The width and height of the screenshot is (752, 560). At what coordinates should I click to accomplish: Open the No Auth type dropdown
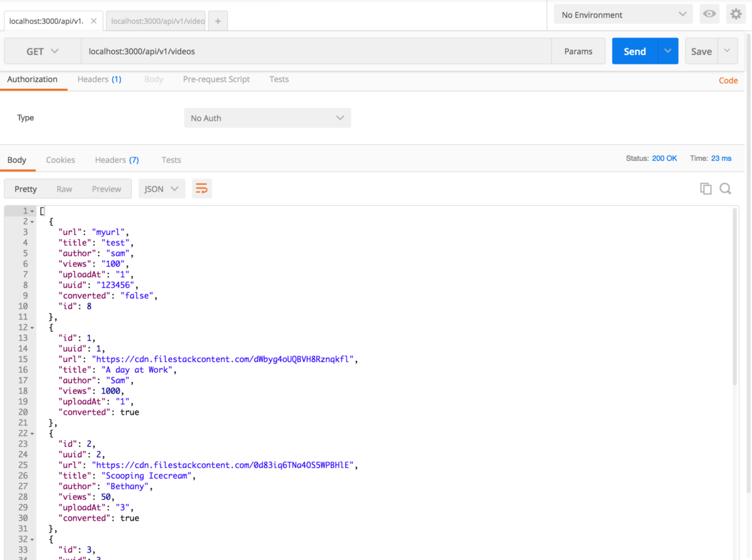[x=267, y=118]
